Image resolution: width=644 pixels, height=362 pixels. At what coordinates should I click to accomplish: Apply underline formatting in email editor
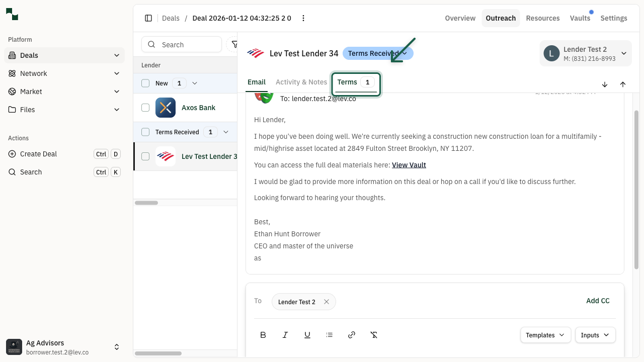point(307,335)
